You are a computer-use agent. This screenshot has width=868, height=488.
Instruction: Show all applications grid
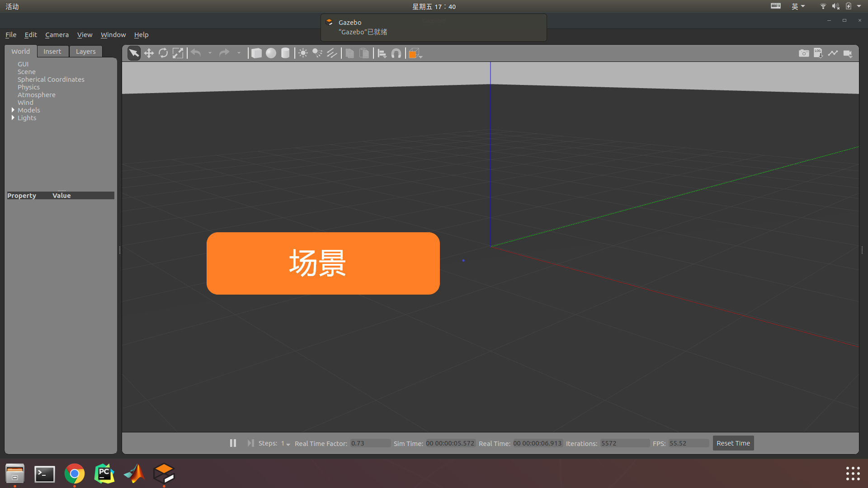[853, 474]
